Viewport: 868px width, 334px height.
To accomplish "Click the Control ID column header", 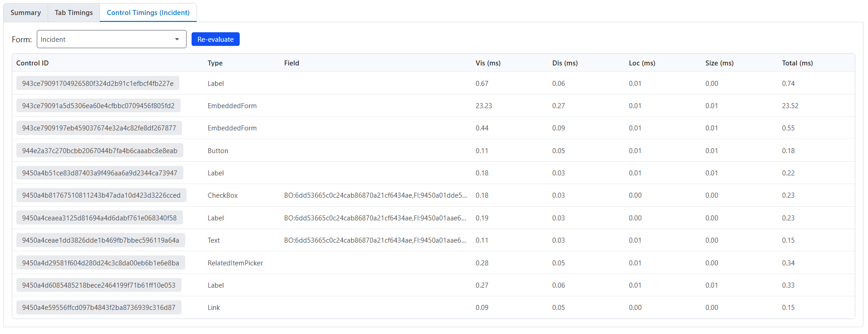I will click(32, 63).
